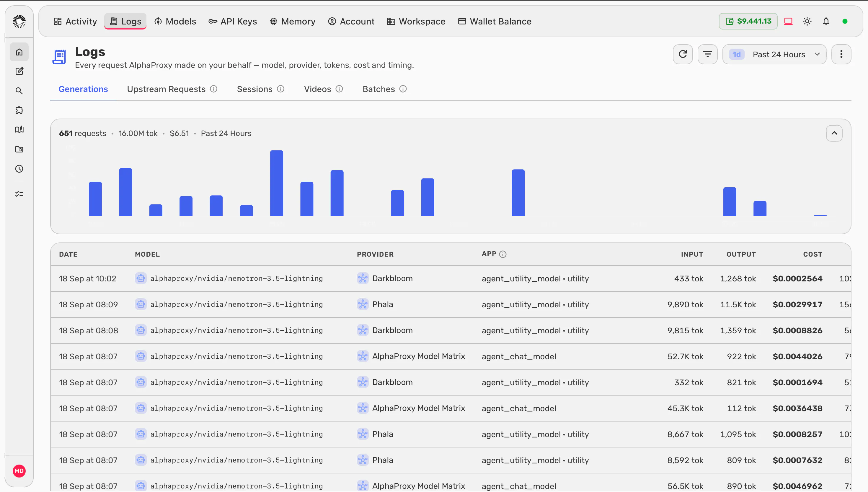Click the 11.5K tok output value

tap(738, 304)
